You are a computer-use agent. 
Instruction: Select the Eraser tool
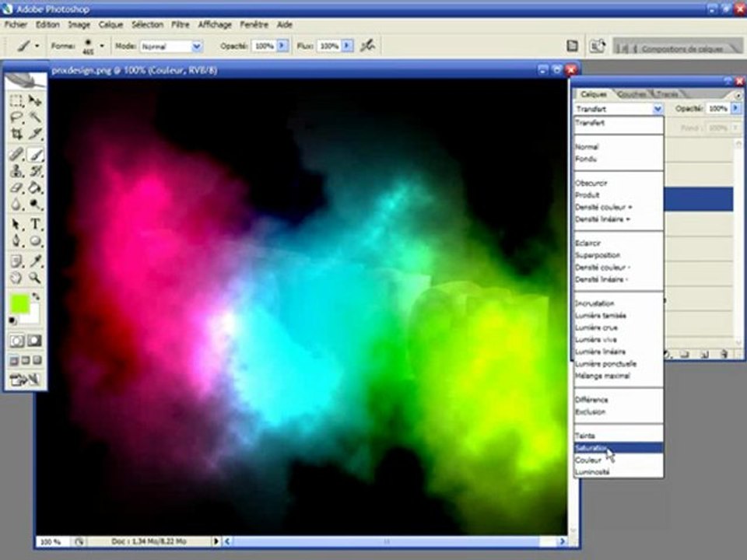(x=16, y=187)
